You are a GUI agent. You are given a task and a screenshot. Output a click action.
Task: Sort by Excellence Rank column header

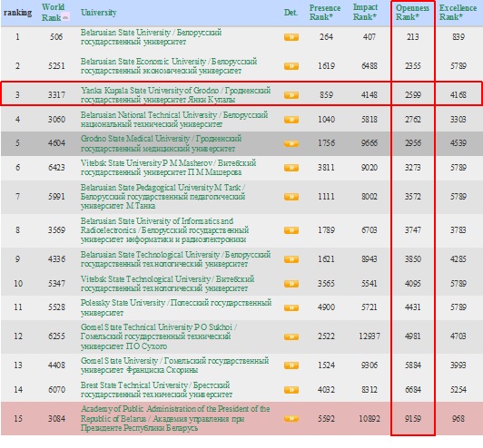[458, 13]
